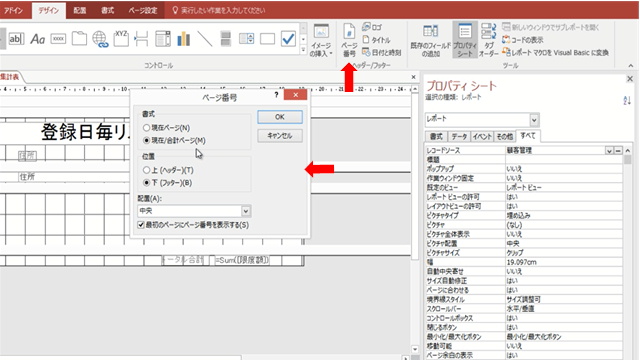Select the Tab Control tool
Viewport: 640px width, 360px height.
click(79, 39)
